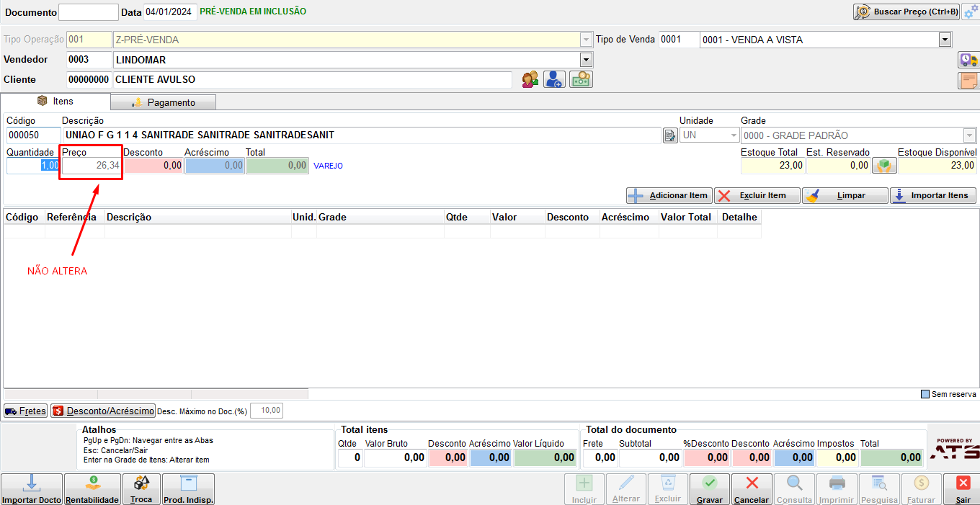Select the Itens tab
Image resolution: width=980 pixels, height=505 pixels.
[55, 102]
